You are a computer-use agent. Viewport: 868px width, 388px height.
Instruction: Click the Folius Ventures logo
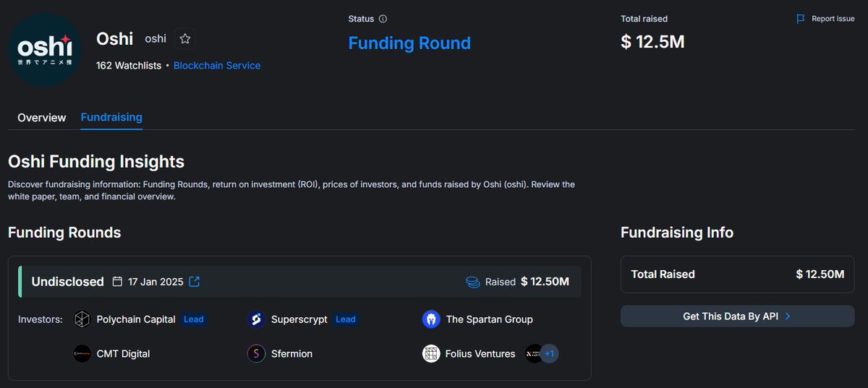(x=431, y=354)
